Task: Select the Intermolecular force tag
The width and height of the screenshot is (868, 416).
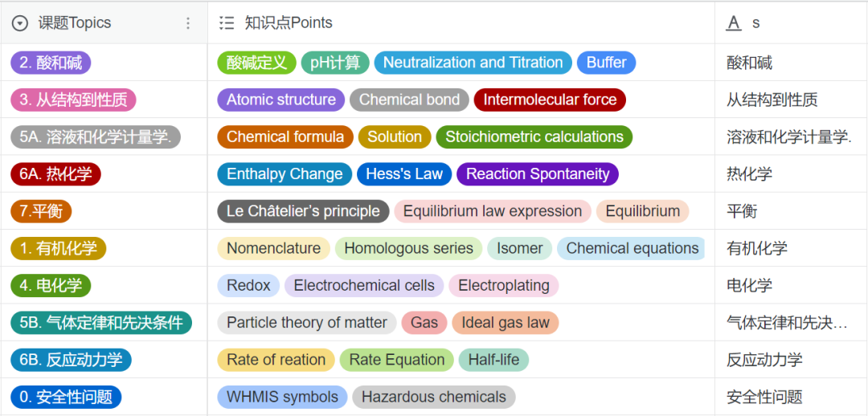Action: coord(550,100)
